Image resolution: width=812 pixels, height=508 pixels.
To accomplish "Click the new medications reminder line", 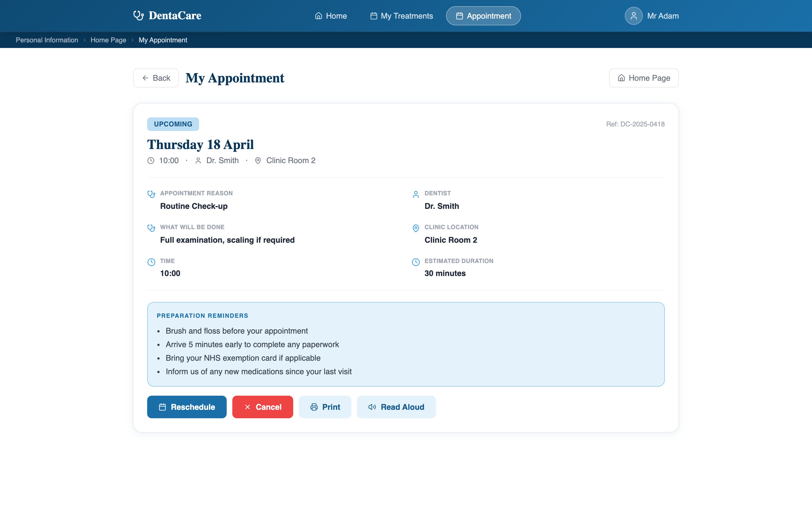I will point(259,372).
